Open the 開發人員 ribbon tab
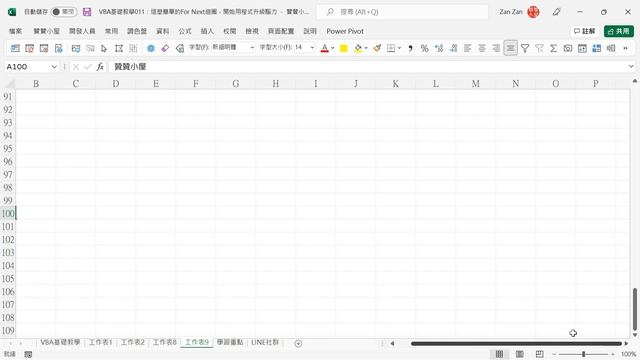This screenshot has height=360, width=640. point(82,31)
